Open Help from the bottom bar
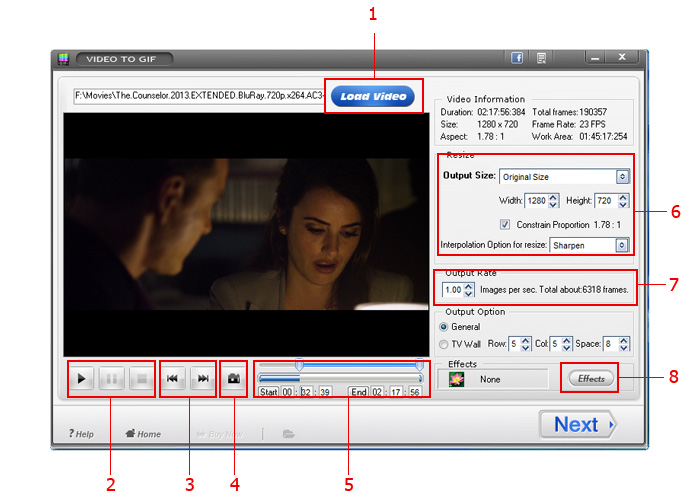This screenshot has height=500, width=700. coord(81,434)
